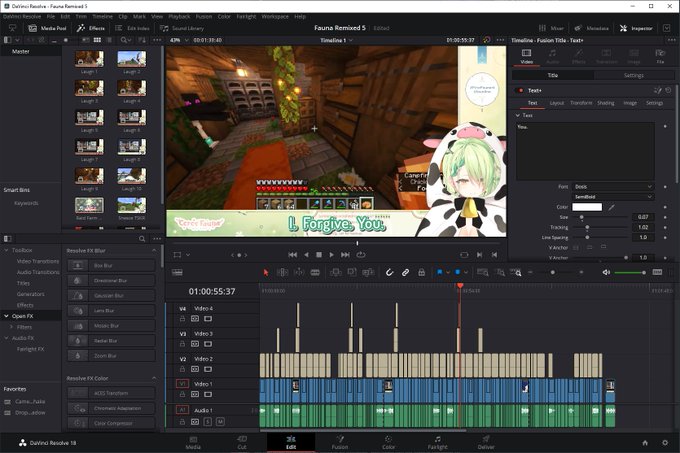Switch to the Color page
Viewport: 680px width, 453px height.
point(388,443)
